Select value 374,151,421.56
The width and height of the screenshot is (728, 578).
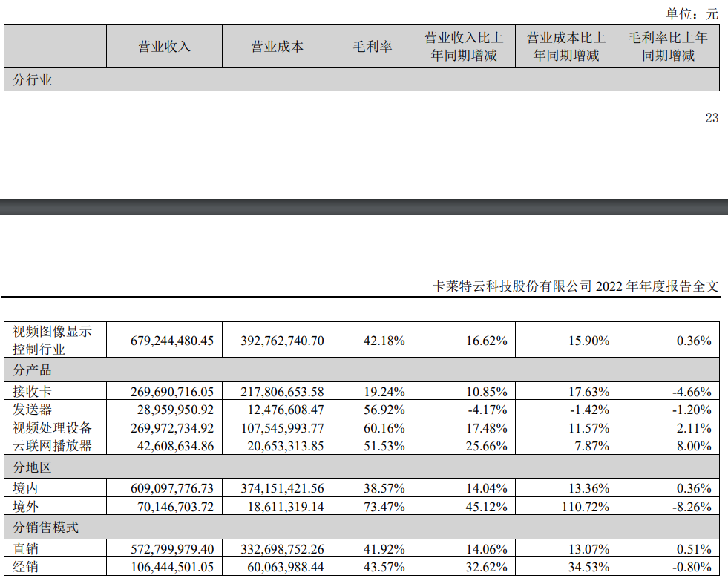[282, 488]
